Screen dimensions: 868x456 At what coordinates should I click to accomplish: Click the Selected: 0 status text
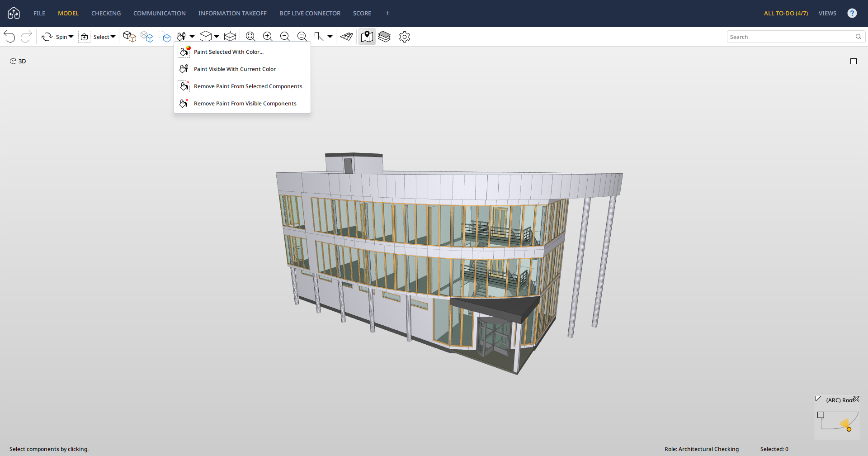point(774,449)
